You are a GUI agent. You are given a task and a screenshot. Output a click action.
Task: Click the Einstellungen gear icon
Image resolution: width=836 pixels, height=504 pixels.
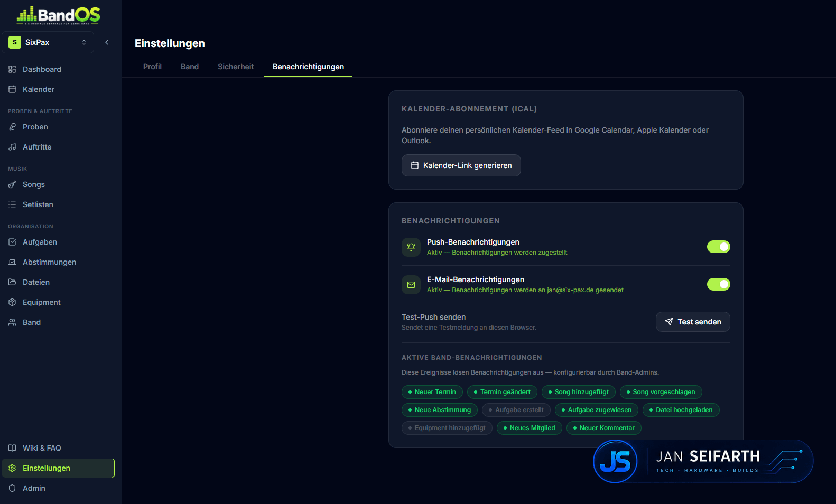[x=12, y=468]
